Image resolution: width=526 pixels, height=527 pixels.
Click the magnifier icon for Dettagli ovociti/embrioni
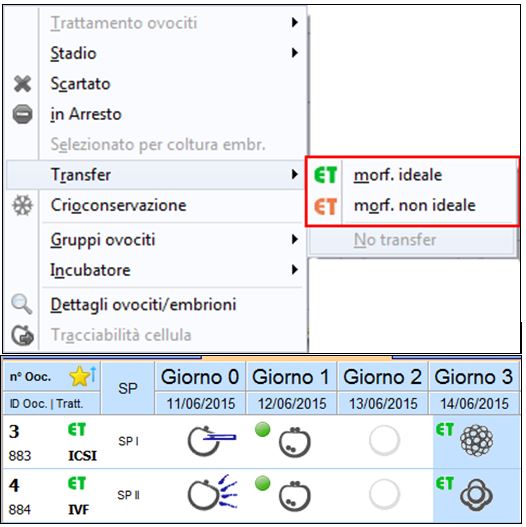coord(22,304)
